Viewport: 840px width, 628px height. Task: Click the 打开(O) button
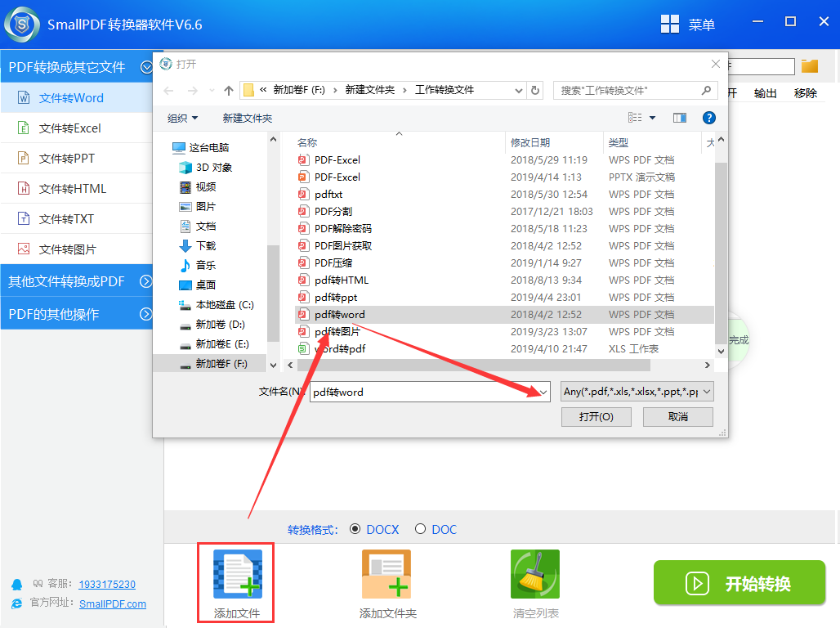pyautogui.click(x=596, y=417)
